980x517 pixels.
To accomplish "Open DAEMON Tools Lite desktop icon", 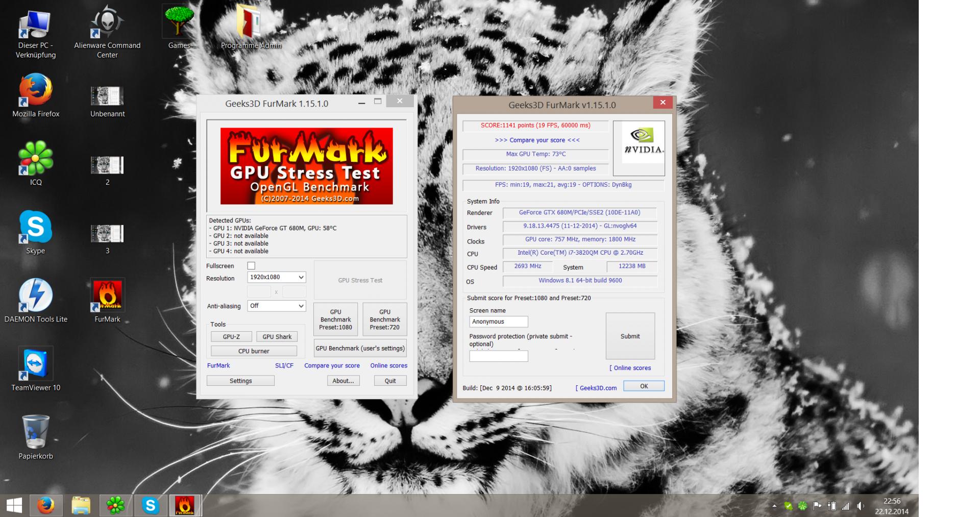I will [36, 301].
